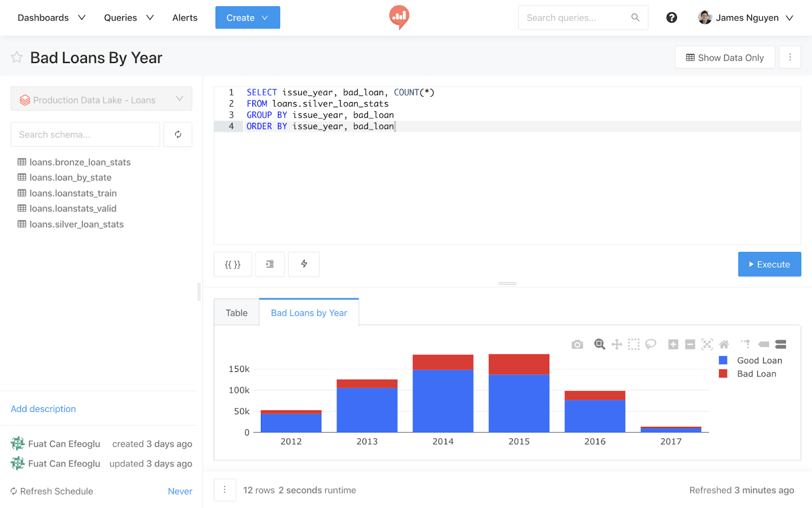Viewport: 812px width, 508px height.
Task: Open the Alerts menu item
Action: [185, 18]
